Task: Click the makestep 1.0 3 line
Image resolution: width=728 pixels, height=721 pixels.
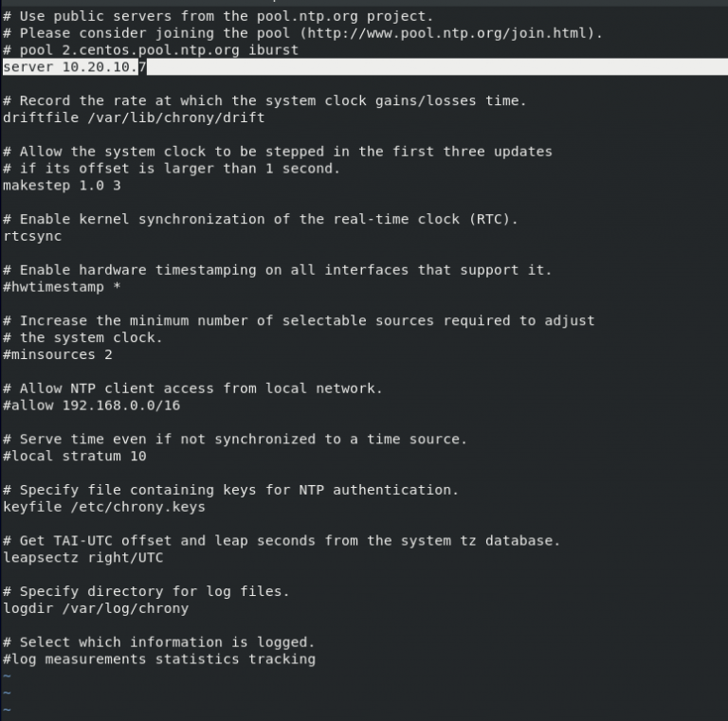Action: (x=62, y=186)
